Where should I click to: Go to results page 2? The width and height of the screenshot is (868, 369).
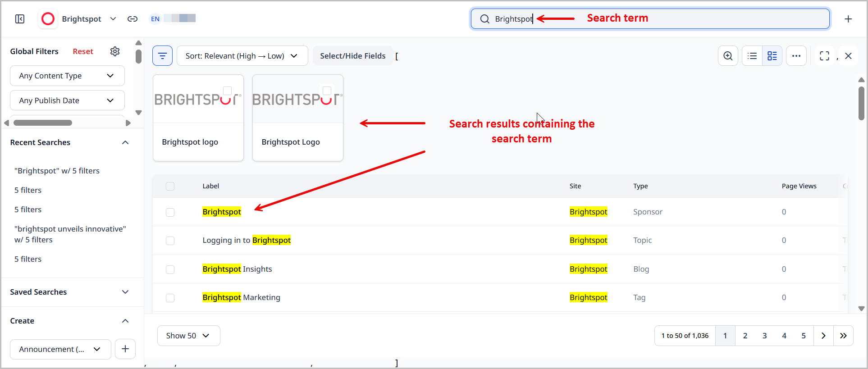pos(745,336)
